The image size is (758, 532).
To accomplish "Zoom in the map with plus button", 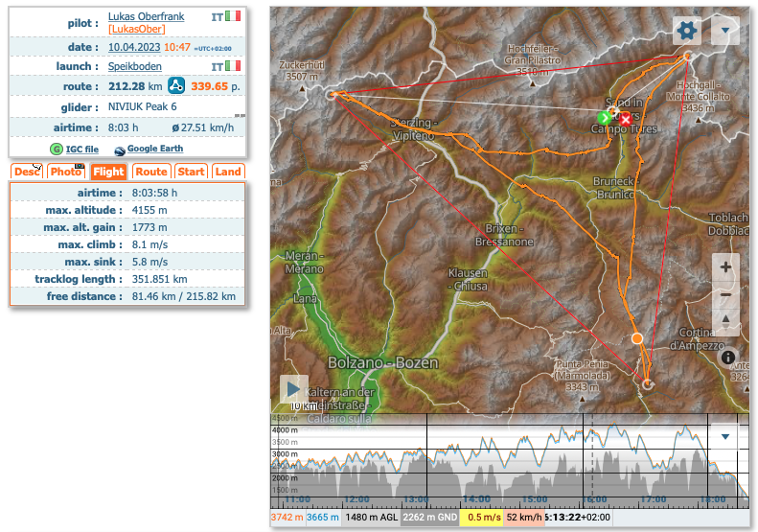I will tap(725, 267).
